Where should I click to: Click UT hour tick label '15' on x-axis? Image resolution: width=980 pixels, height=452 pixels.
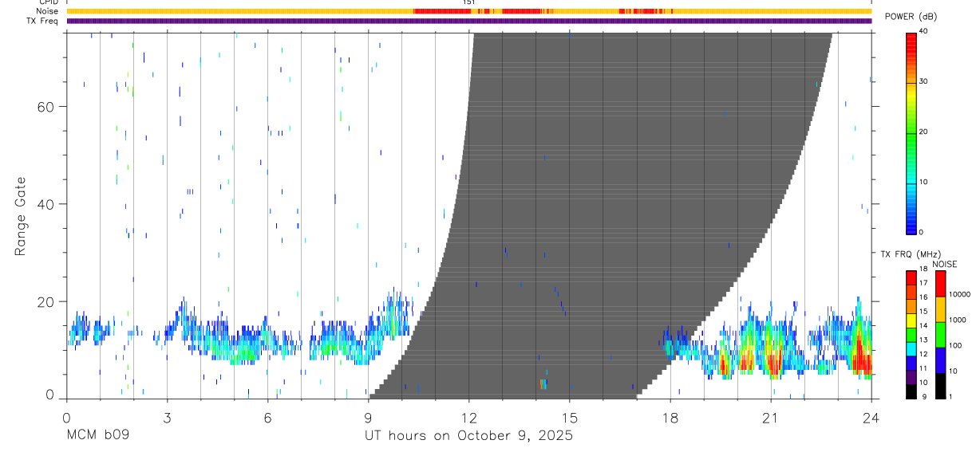point(570,417)
